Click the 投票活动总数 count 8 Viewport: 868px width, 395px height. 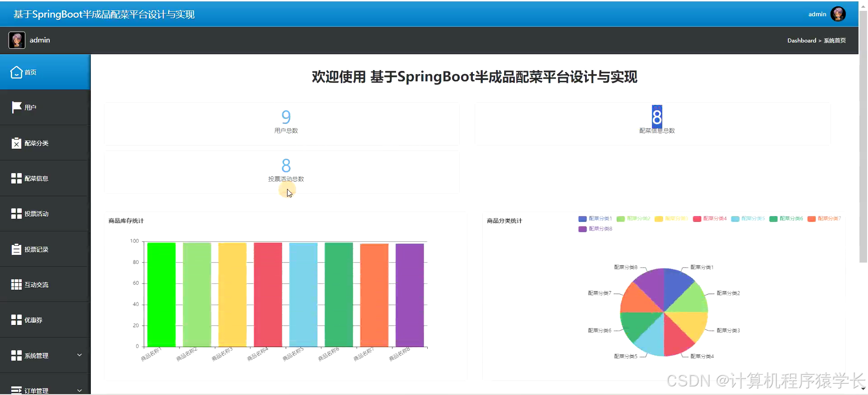[286, 165]
